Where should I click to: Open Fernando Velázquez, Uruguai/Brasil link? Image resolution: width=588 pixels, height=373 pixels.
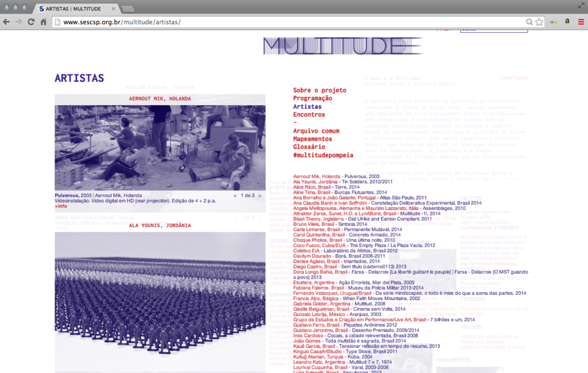point(332,293)
